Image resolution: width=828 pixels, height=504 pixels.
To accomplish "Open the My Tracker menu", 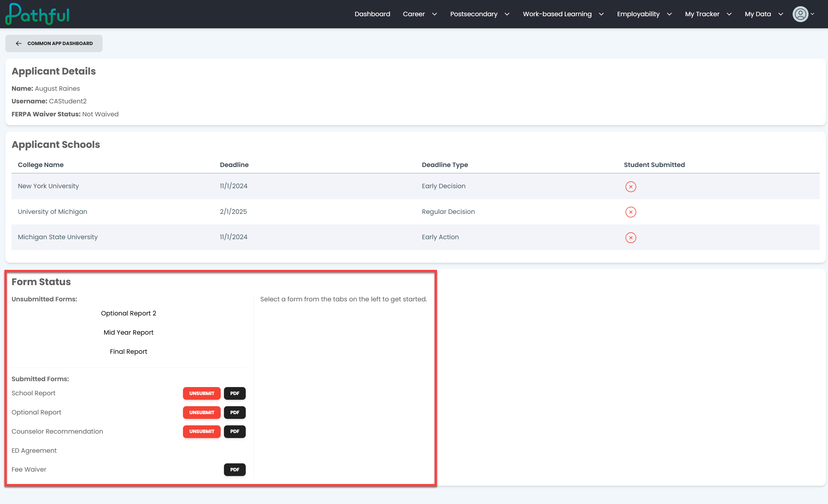I will click(702, 14).
